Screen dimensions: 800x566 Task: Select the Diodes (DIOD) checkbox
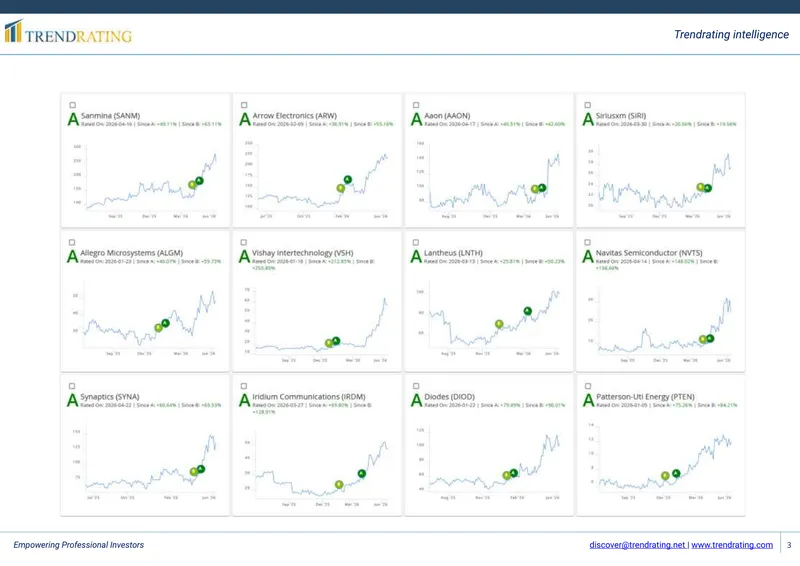[x=416, y=386]
